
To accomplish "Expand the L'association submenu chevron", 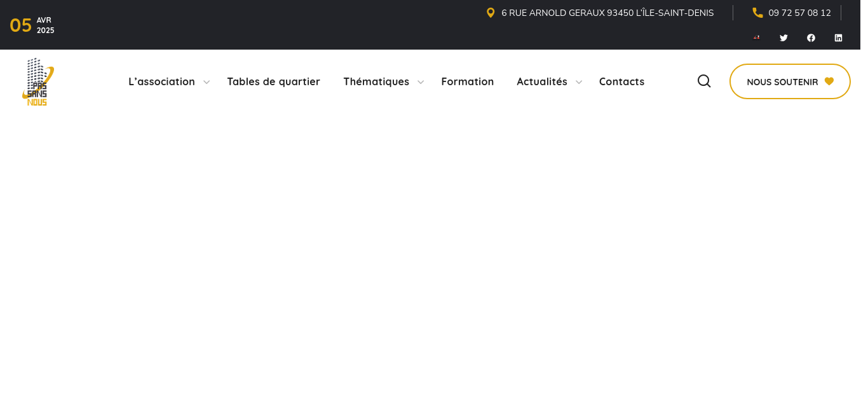I will coord(206,82).
